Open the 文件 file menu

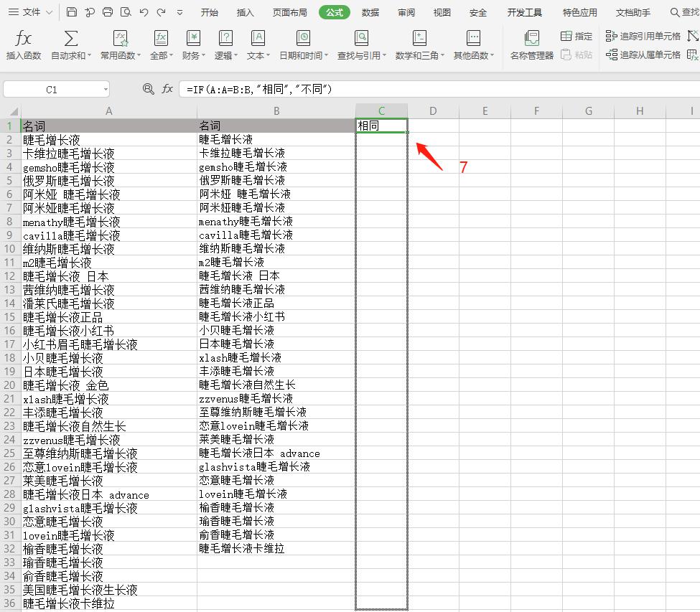(x=25, y=12)
